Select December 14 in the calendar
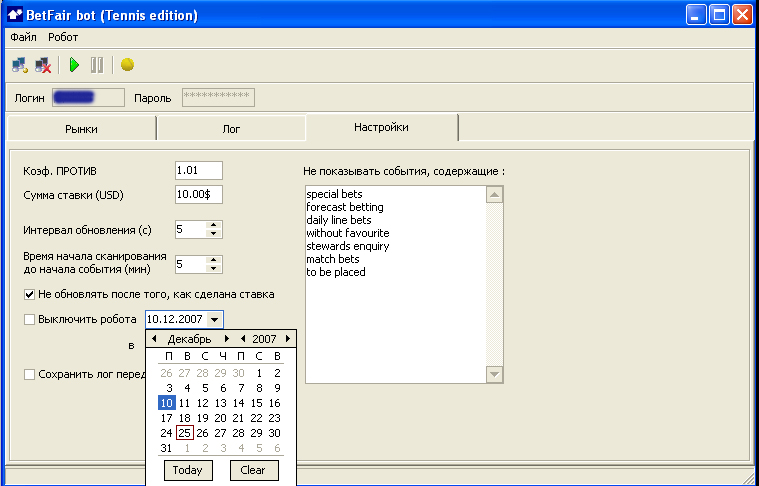This screenshot has height=486, width=759. coord(238,403)
